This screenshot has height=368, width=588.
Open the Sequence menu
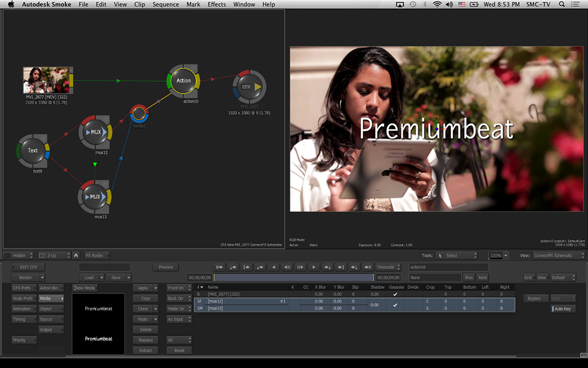pos(166,5)
